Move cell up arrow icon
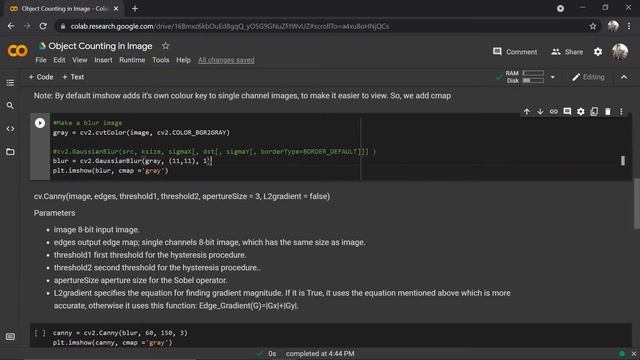Screen dimensions: 640x360 tap(527, 111)
